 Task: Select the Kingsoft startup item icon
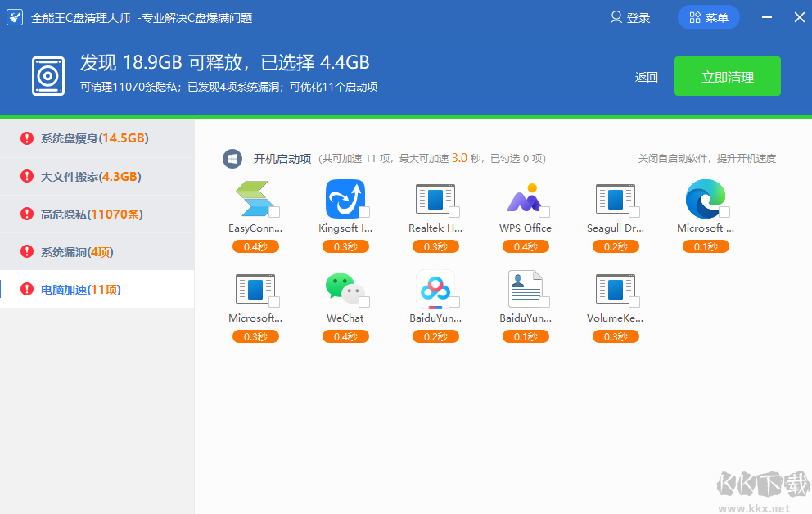point(345,199)
